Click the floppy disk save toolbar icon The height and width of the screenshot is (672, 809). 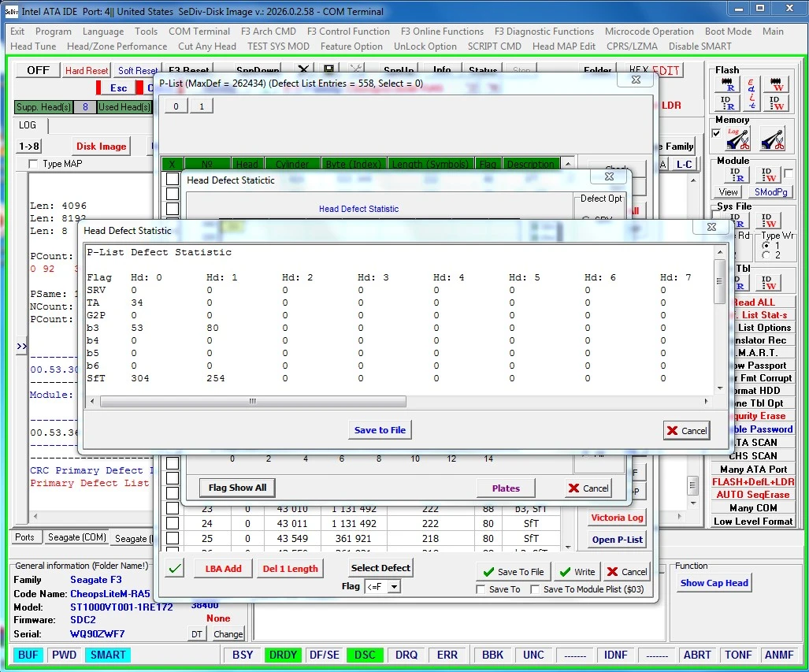[x=328, y=69]
